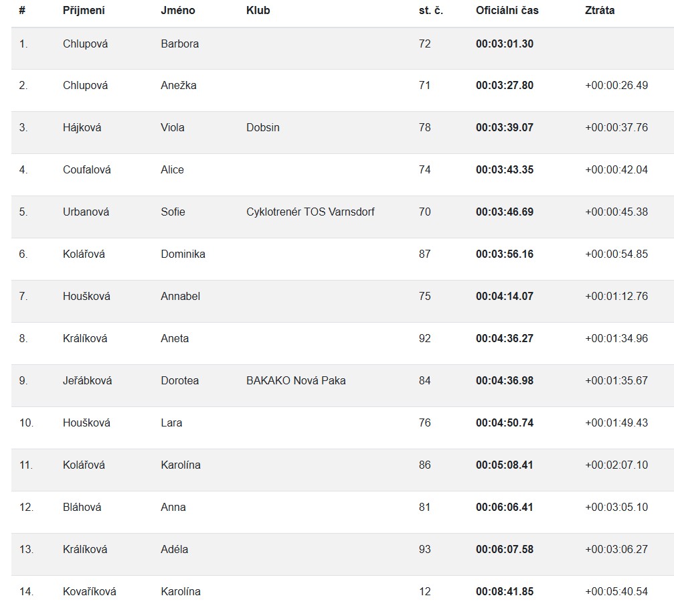The height and width of the screenshot is (616, 674).
Task: Click Cyklotrenér TOS Varnsdorf club cell
Action: click(x=311, y=212)
